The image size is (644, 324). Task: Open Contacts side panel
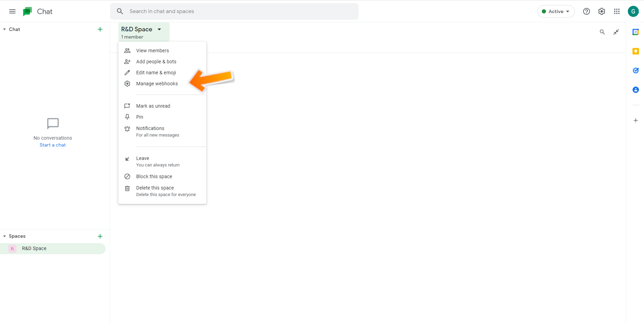[635, 90]
